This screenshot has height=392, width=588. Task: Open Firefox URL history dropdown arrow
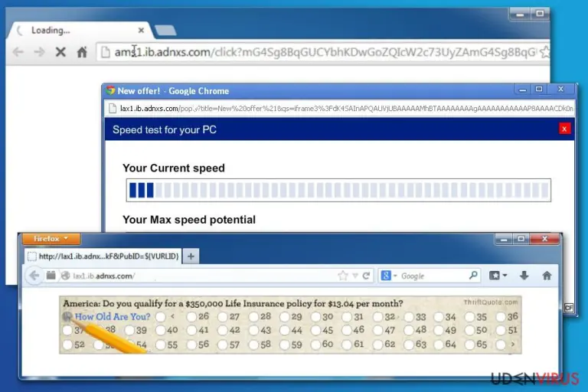pyautogui.click(x=354, y=276)
